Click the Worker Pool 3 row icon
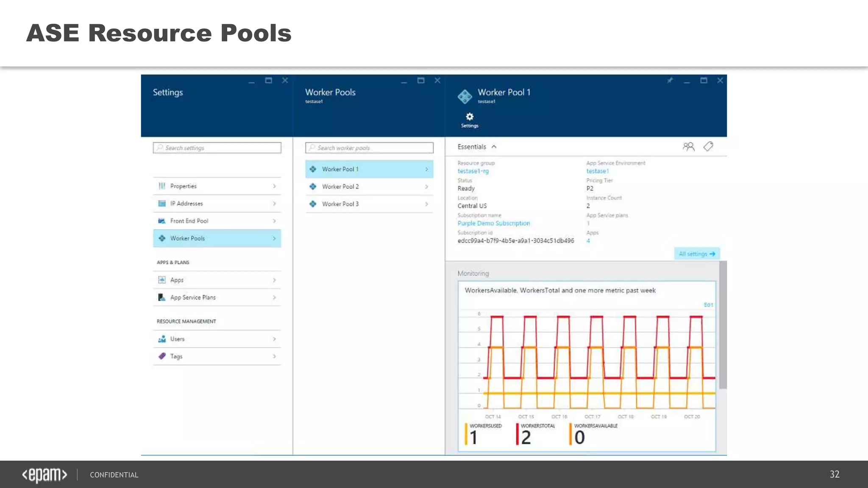Viewport: 868px width, 488px height. click(313, 204)
